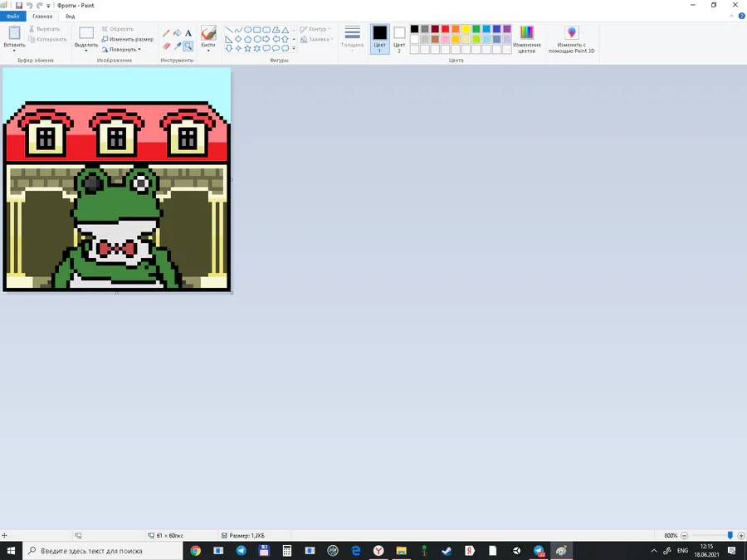
Task: Choose the straight line shape
Action: (229, 30)
